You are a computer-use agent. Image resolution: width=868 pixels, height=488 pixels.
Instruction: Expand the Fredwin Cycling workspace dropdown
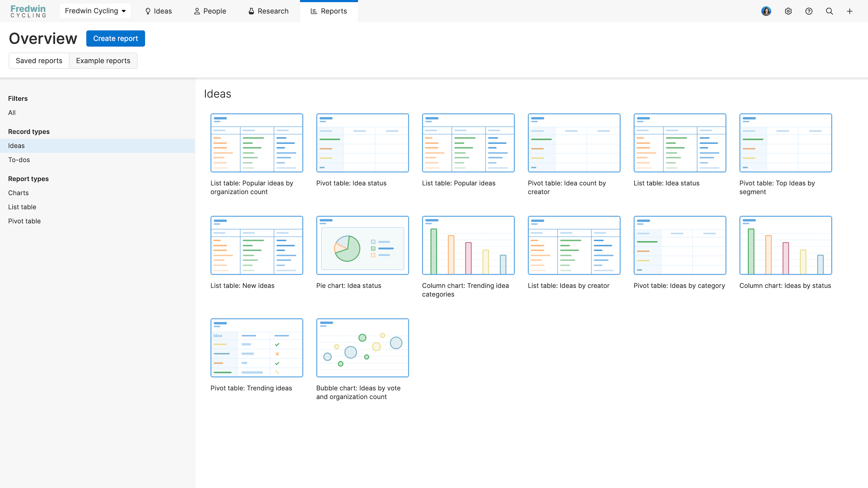tap(95, 11)
